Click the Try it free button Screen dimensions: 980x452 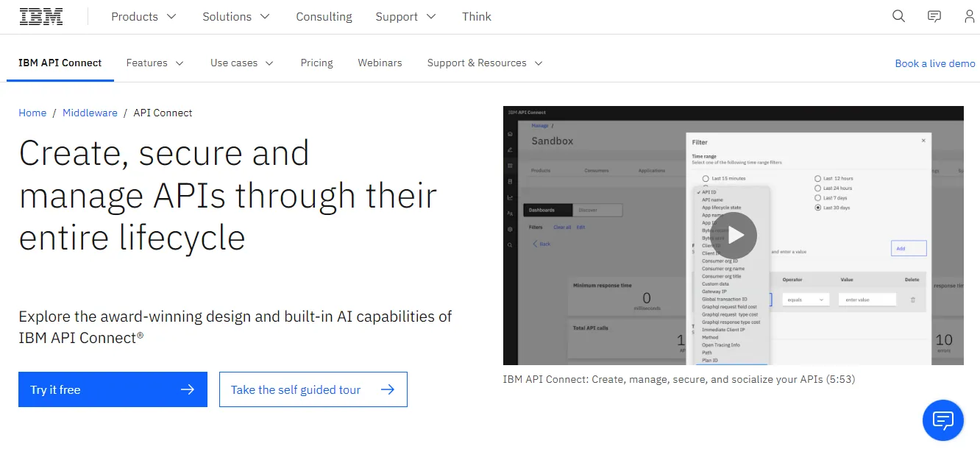[x=113, y=389]
